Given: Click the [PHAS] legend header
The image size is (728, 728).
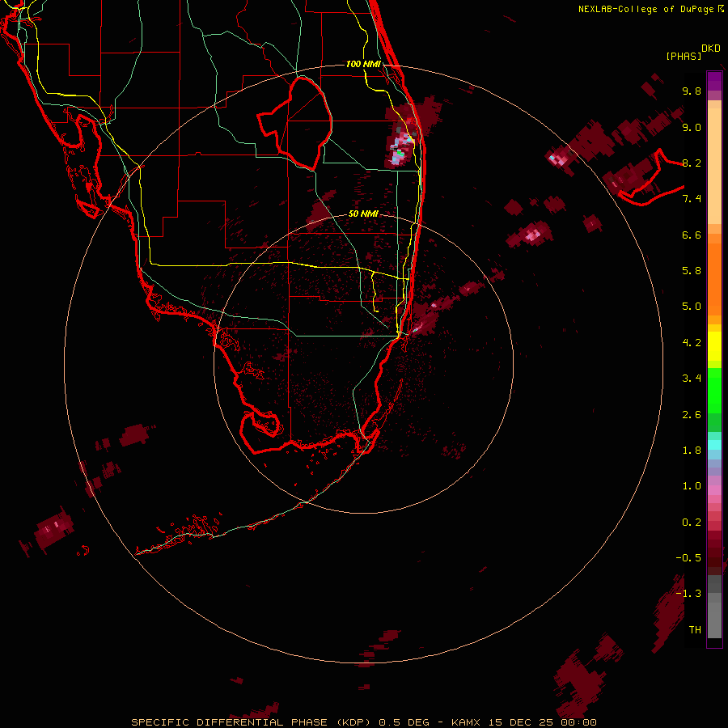Looking at the screenshot, I should [684, 57].
